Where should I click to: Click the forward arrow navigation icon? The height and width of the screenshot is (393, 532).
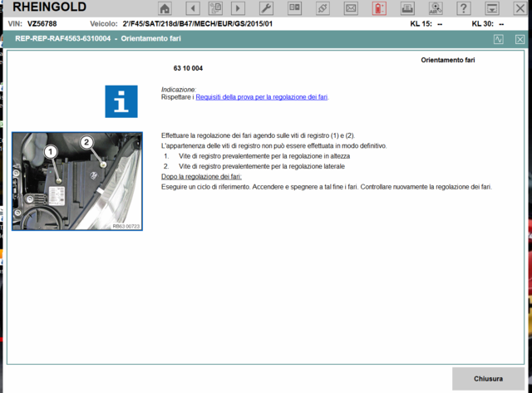(238, 8)
